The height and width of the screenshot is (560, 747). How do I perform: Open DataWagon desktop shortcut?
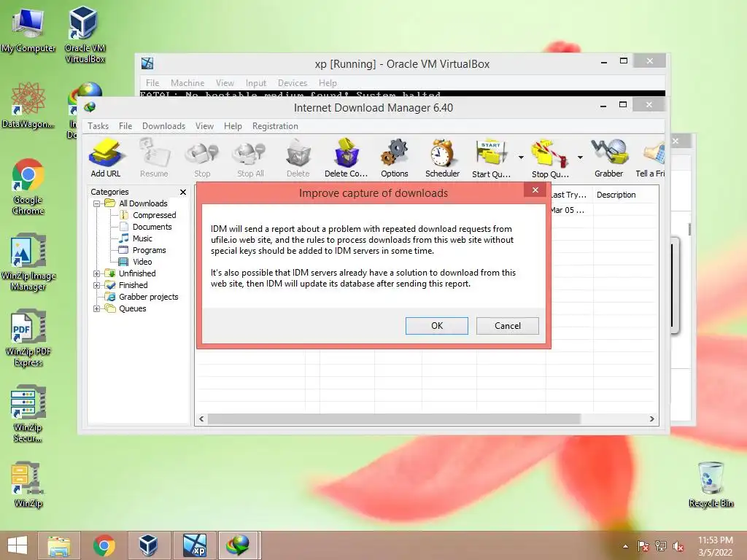[28, 106]
